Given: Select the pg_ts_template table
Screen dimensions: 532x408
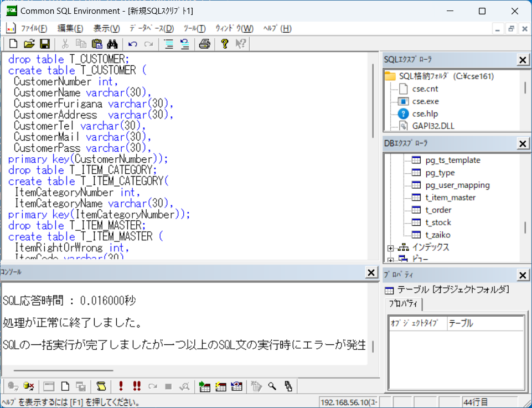Looking at the screenshot, I should 453,160.
